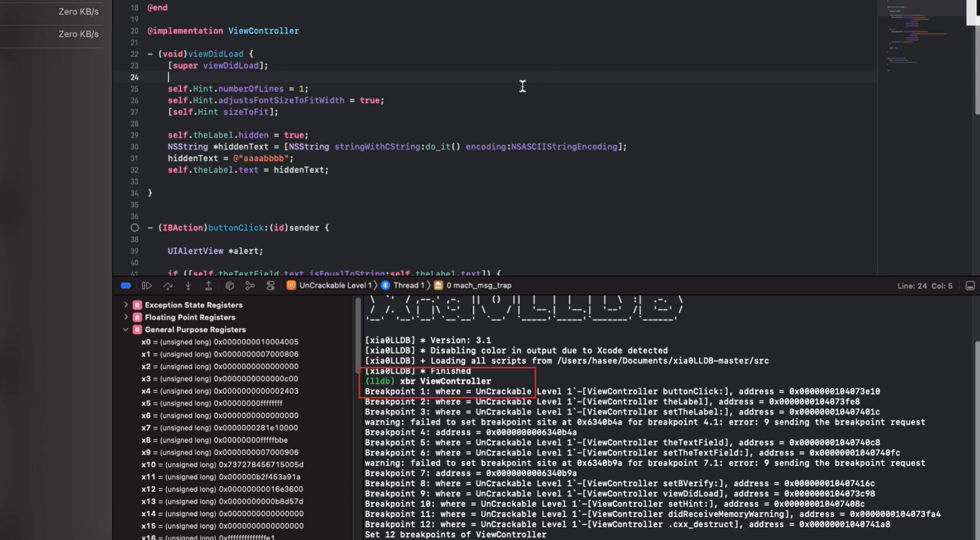Select register x15 value row

coord(223,526)
